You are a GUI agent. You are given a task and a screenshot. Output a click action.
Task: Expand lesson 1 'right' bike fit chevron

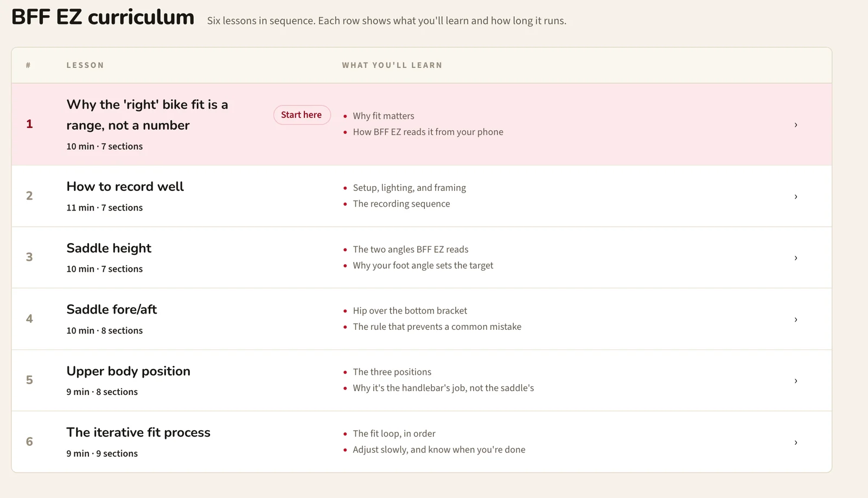(x=796, y=125)
